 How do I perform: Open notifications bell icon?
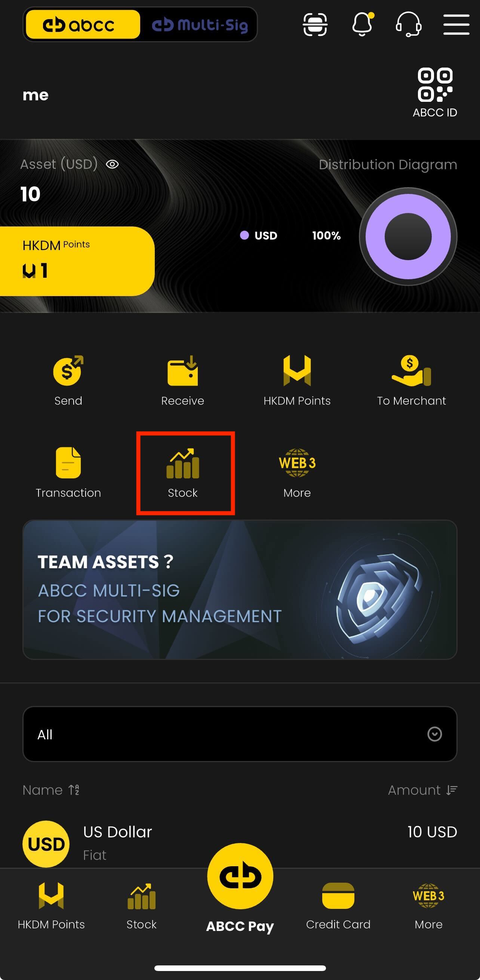point(362,24)
